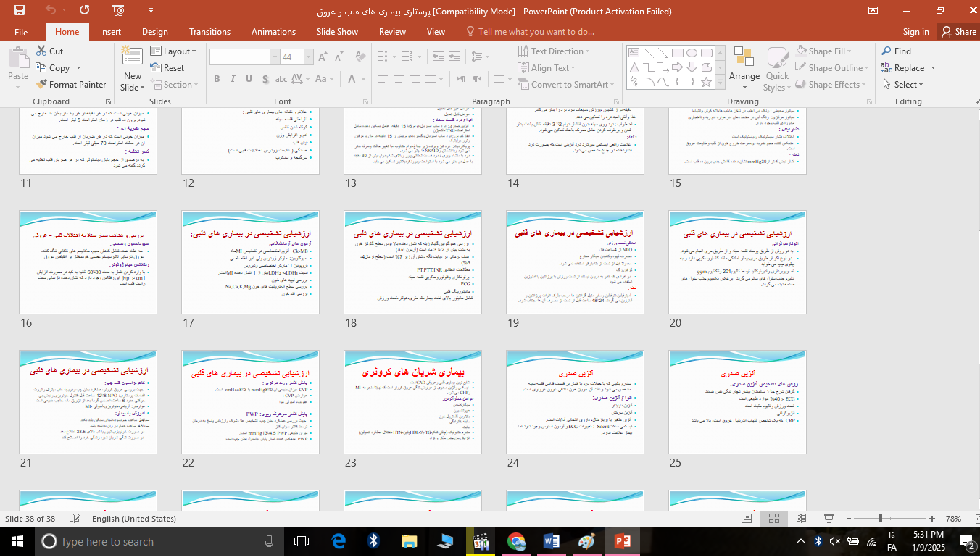Click Sign in link

[x=915, y=32]
